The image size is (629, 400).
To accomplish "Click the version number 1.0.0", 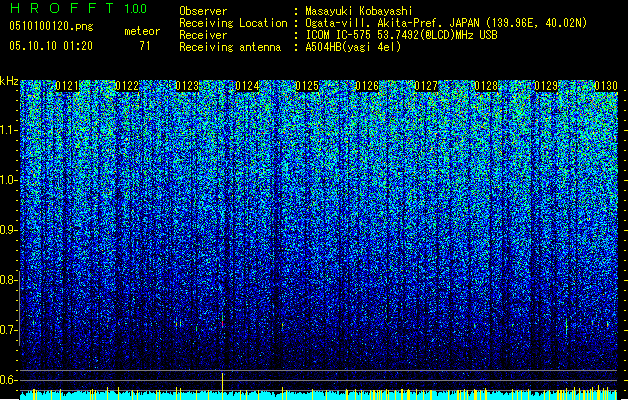I will tap(136, 8).
